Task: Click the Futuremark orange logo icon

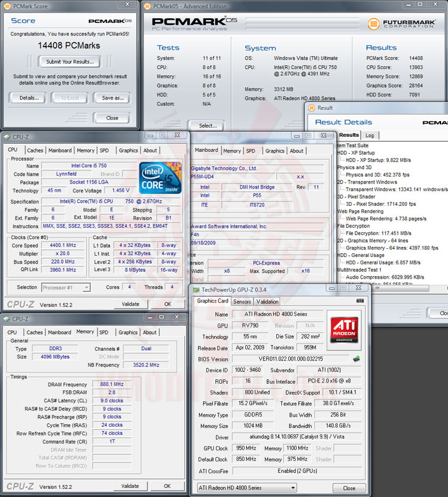Action: click(374, 24)
